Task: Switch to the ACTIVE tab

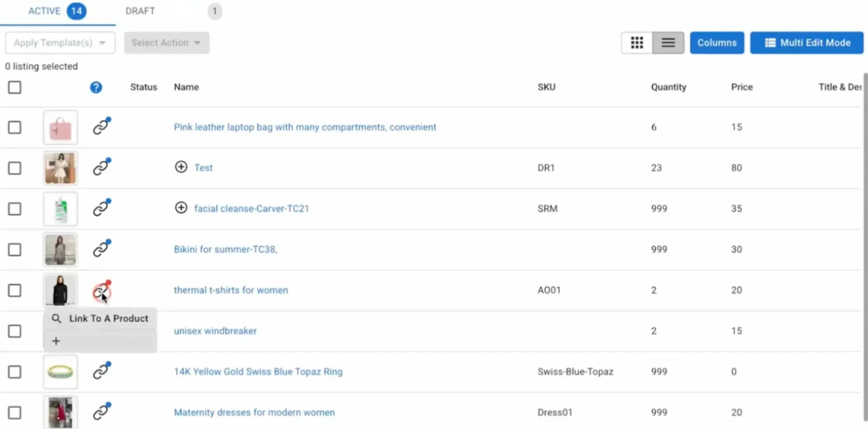Action: click(58, 11)
